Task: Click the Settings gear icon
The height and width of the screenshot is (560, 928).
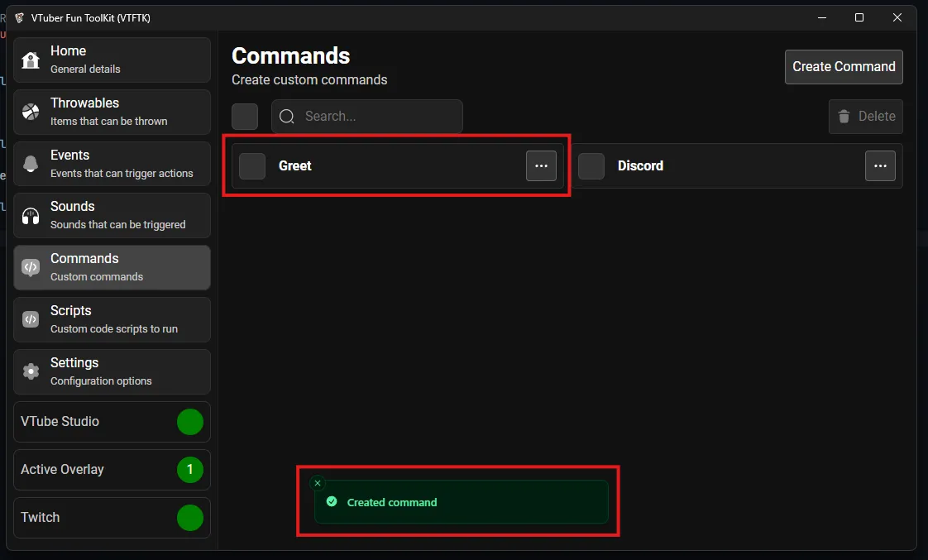Action: click(x=31, y=371)
